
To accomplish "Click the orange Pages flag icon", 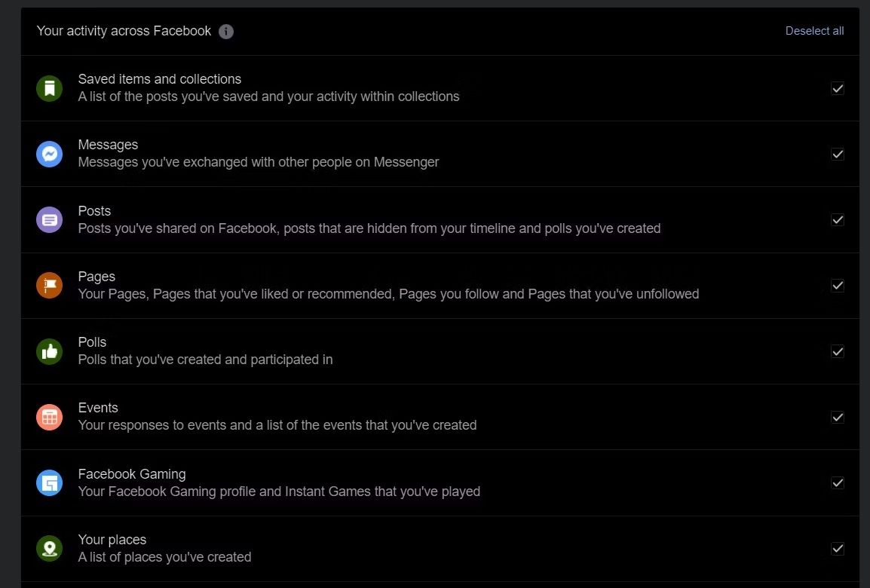I will pos(49,285).
